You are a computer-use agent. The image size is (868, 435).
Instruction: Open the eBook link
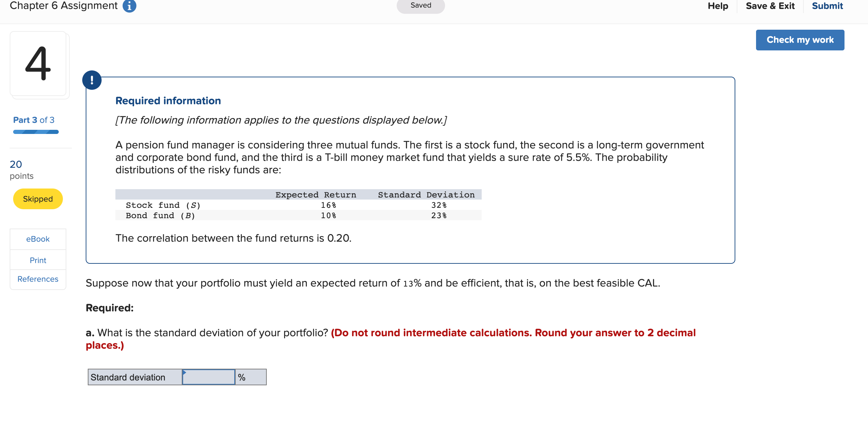click(x=38, y=239)
